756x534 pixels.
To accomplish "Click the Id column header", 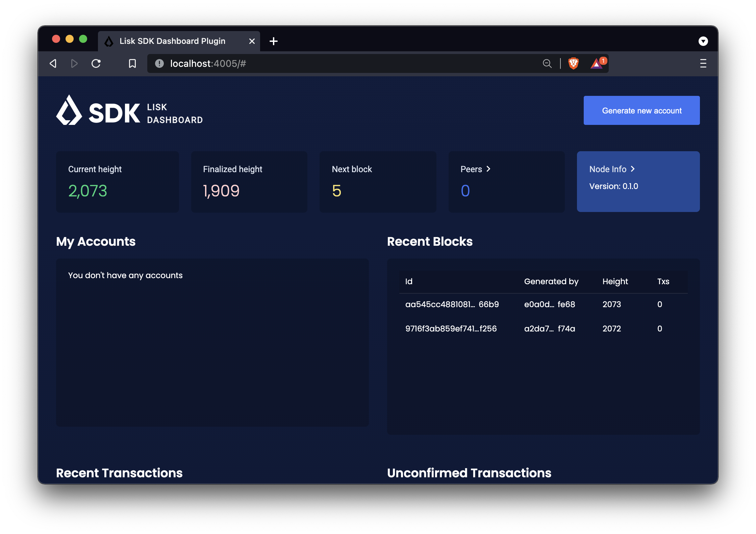I will (x=409, y=282).
